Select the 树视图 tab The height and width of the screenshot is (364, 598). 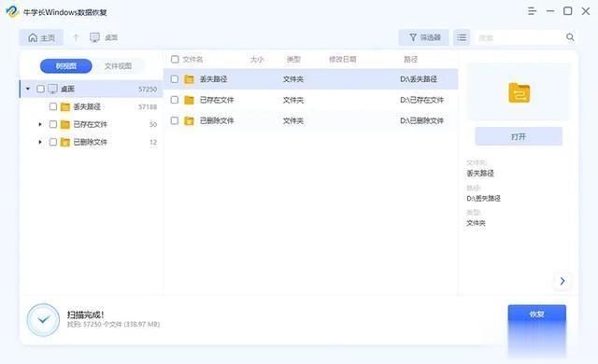point(66,66)
